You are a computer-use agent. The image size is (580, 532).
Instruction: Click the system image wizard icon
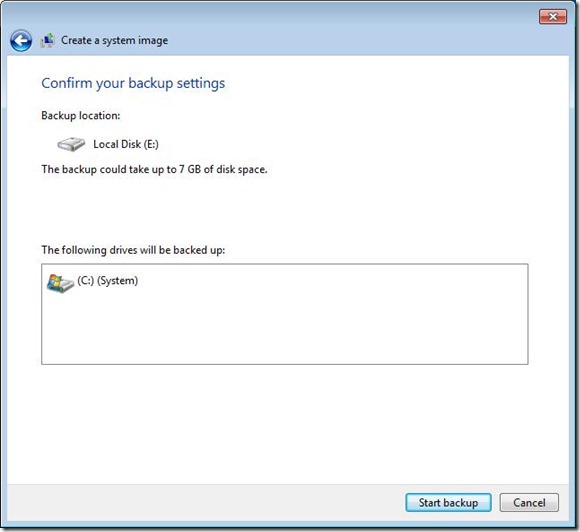tap(47, 40)
